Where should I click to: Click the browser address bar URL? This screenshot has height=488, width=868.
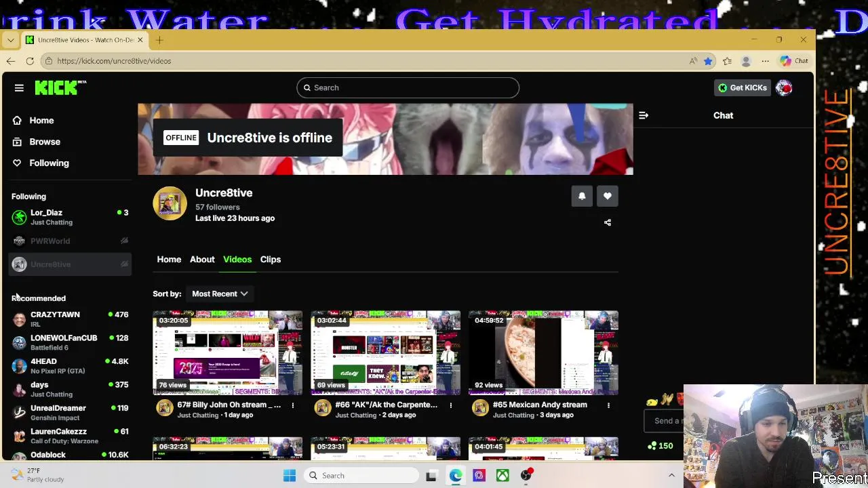[x=114, y=61]
